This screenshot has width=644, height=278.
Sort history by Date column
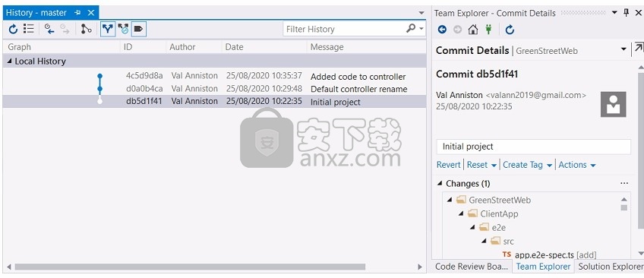264,47
